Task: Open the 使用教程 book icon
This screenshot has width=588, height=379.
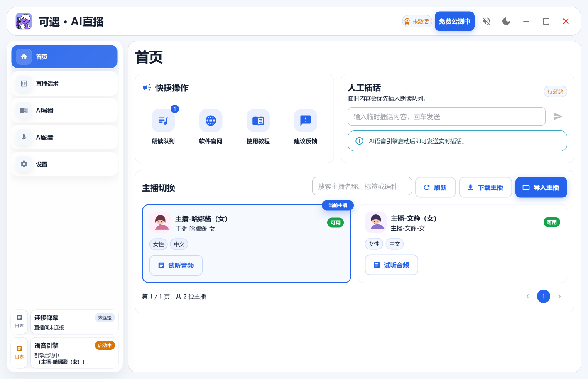Action: [x=258, y=121]
